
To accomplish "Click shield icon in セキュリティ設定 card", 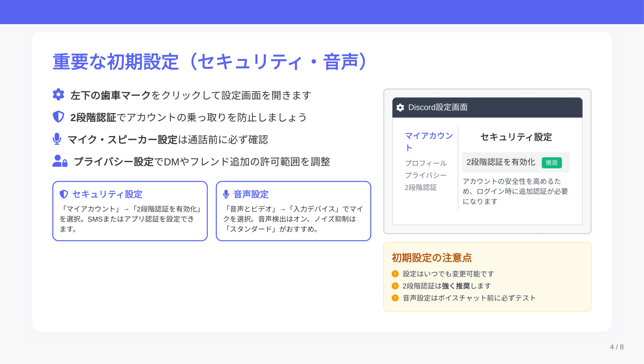I will point(64,194).
